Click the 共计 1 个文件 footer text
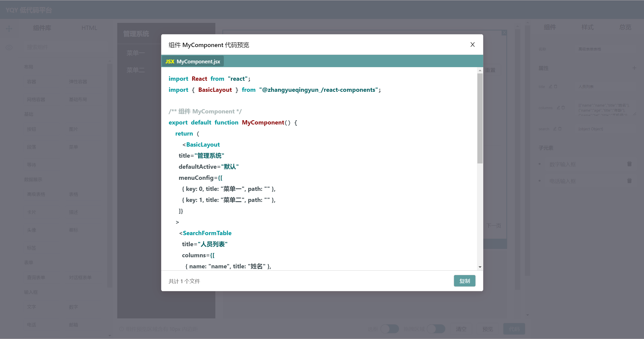 coord(184,281)
